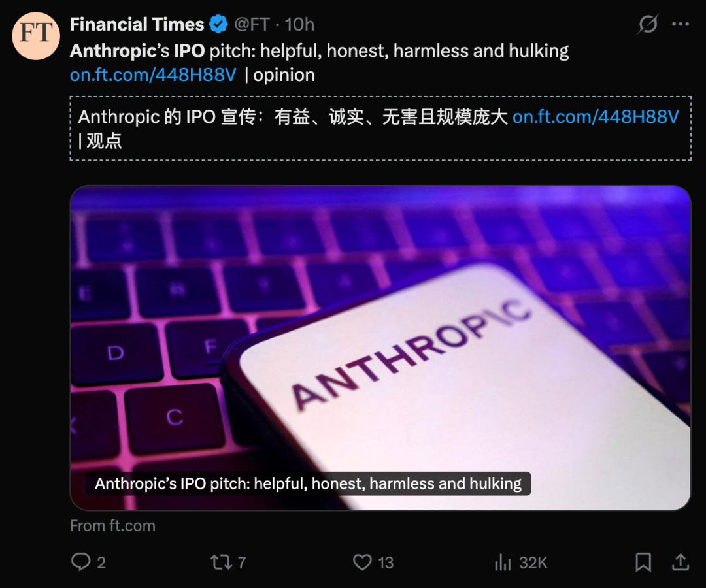Image resolution: width=706 pixels, height=588 pixels.
Task: Click the Anthropic's IPO pitch tweet text
Action: pyautogui.click(x=319, y=51)
